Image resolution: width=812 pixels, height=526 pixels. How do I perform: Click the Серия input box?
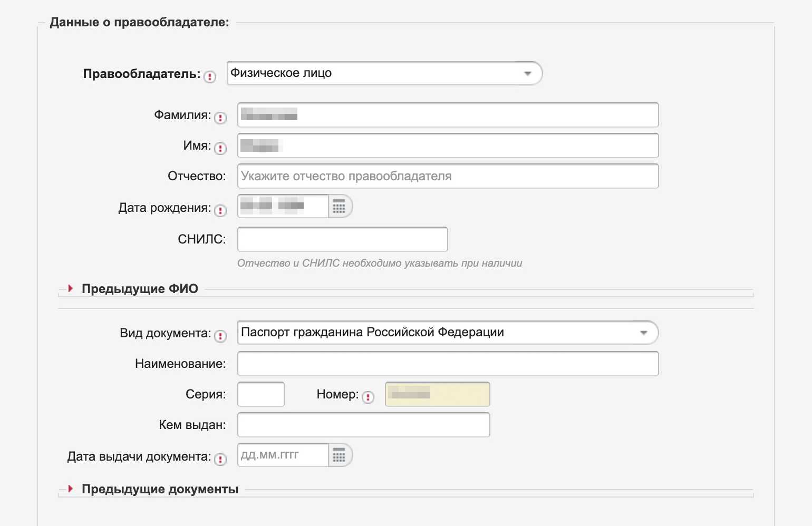[x=261, y=394]
